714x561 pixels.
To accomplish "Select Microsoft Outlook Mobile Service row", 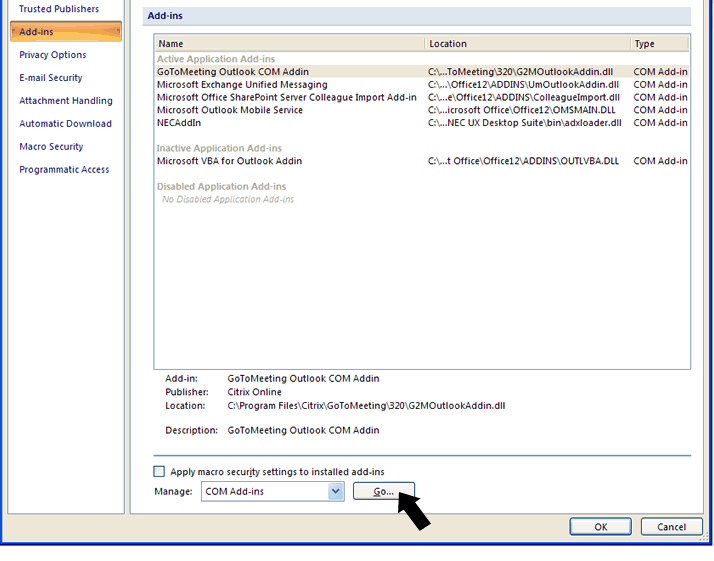I will point(422,110).
